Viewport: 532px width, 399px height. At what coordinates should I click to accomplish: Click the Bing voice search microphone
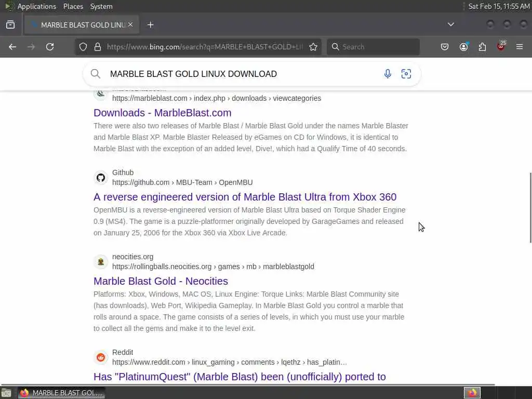pyautogui.click(x=388, y=74)
